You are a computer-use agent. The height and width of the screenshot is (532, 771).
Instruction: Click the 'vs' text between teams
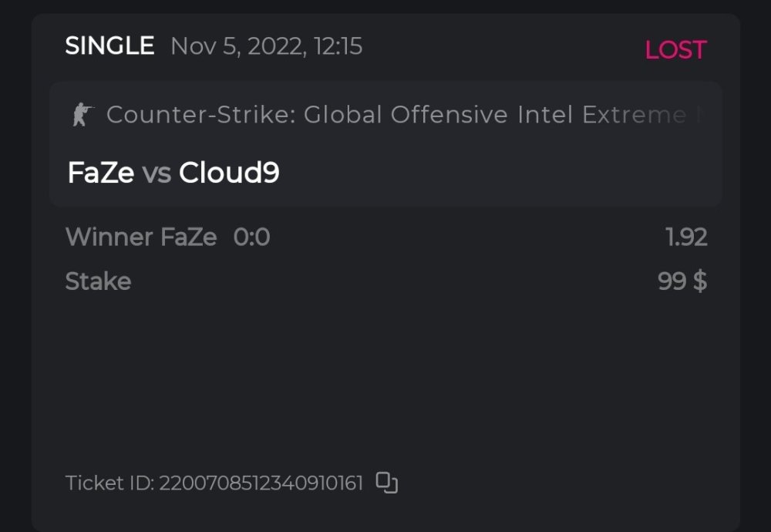(157, 173)
